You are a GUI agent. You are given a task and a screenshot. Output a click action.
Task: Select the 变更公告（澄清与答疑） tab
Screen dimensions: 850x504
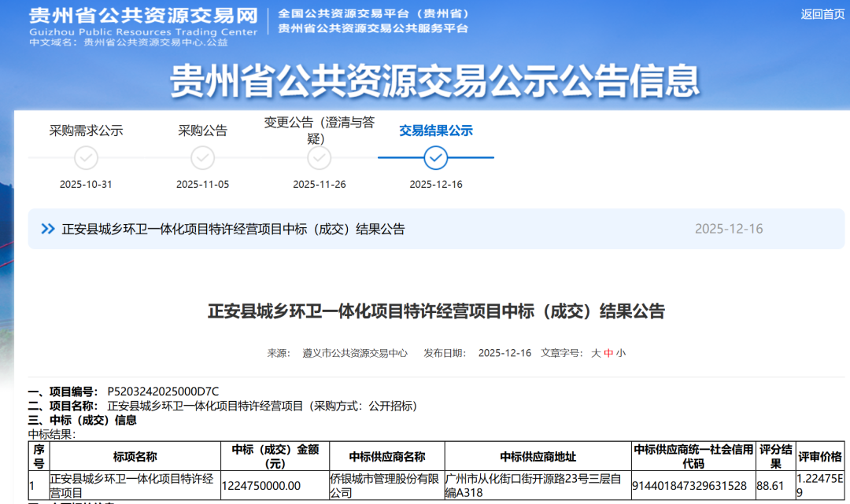pos(320,131)
